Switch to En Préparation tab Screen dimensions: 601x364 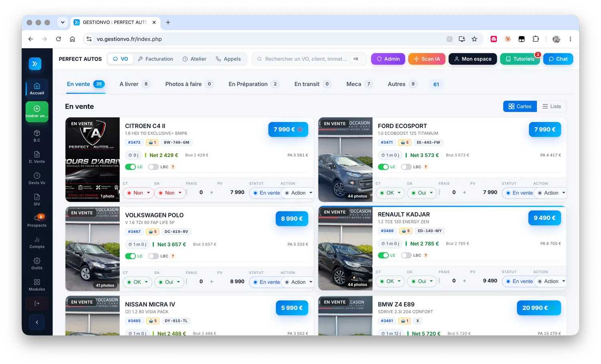[253, 84]
